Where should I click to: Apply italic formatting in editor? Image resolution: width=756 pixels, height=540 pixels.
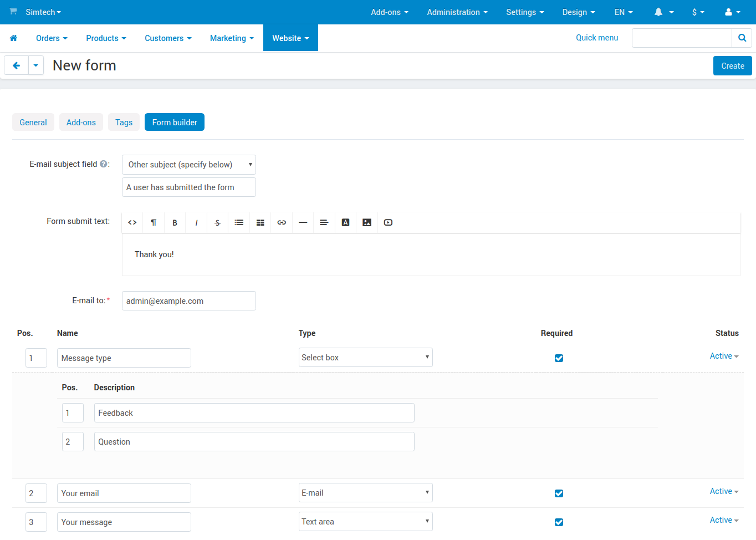(196, 222)
